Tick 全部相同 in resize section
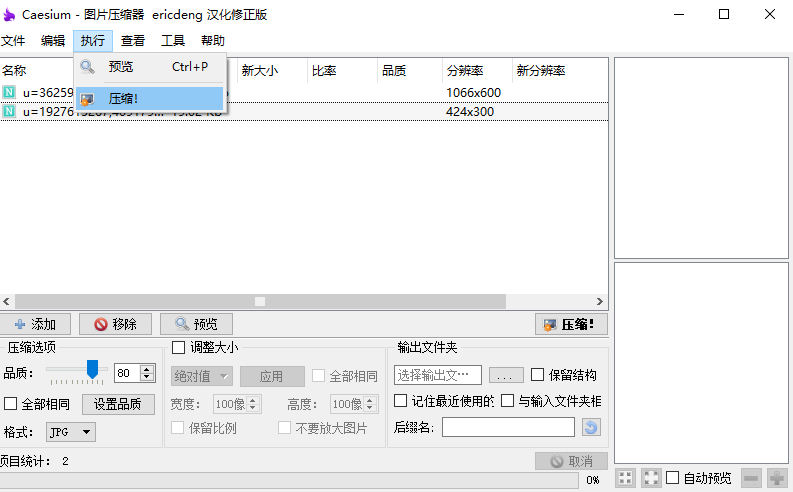This screenshot has height=492, width=793. 319,376
